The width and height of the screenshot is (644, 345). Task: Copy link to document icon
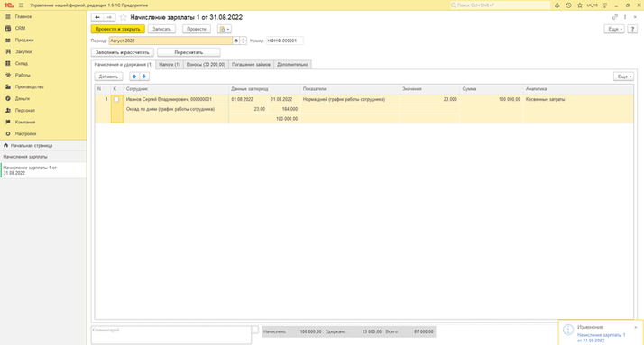click(615, 17)
